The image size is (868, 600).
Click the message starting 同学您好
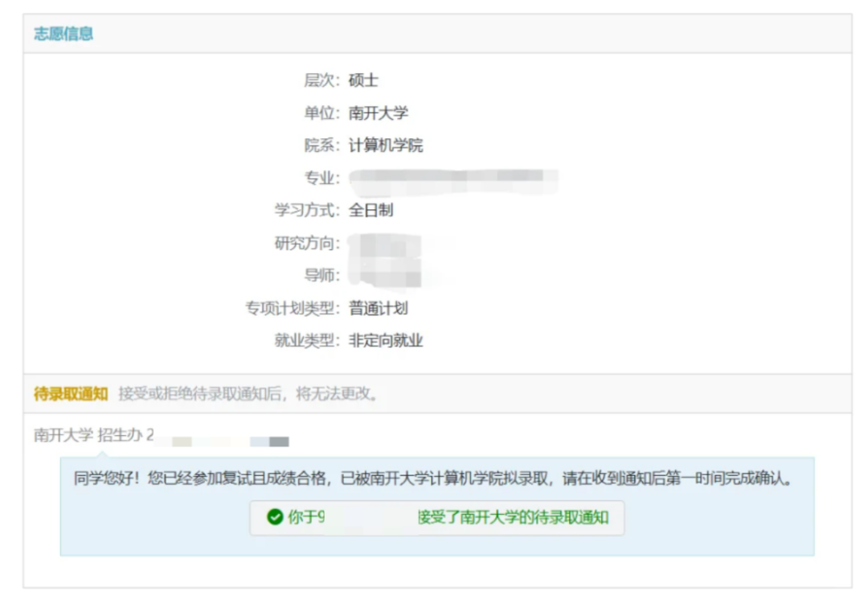tap(432, 478)
